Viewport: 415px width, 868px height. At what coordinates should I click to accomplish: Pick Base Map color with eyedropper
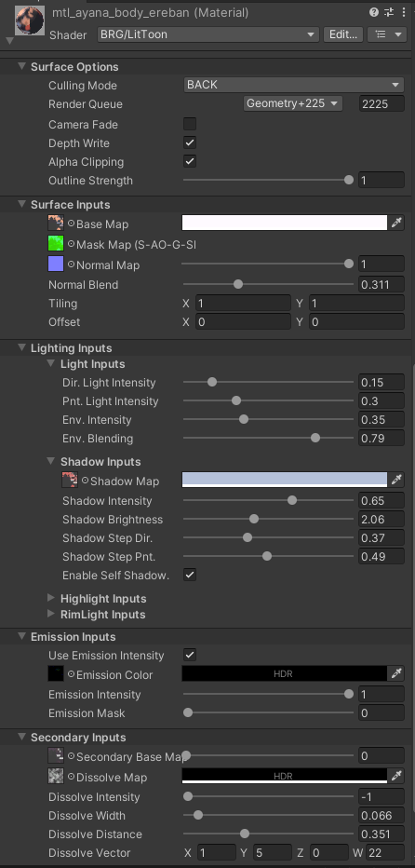coord(396,224)
